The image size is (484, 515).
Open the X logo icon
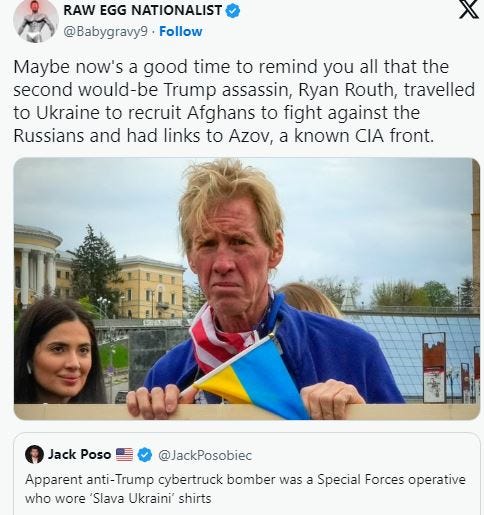click(468, 9)
